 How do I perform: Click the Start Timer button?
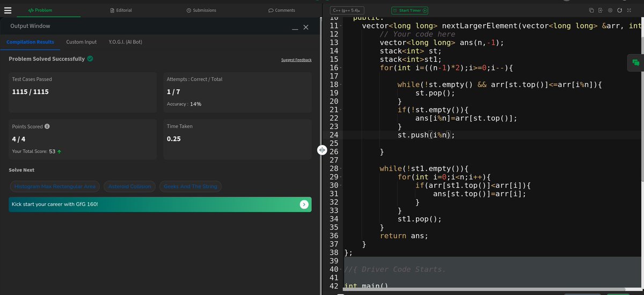coord(410,10)
